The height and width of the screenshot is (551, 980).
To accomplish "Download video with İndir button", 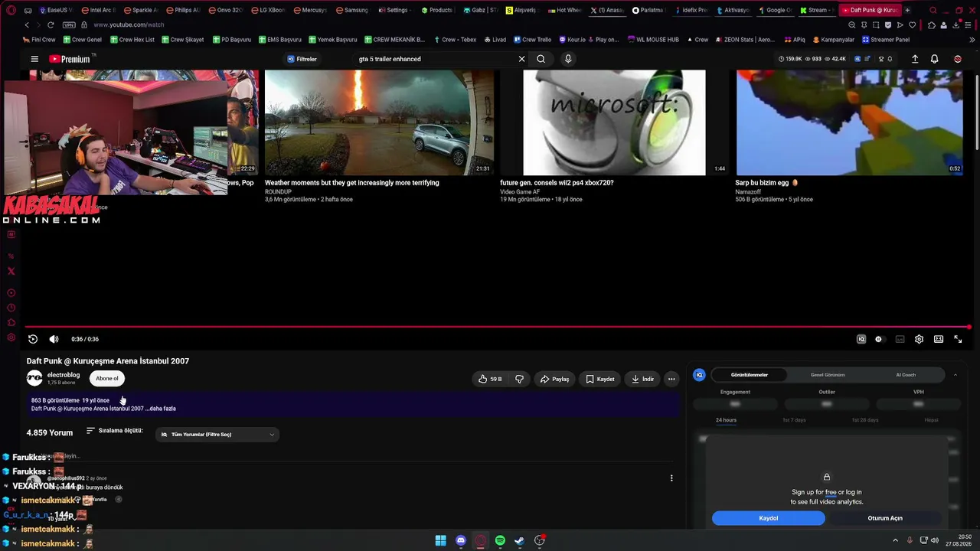I will coord(642,379).
